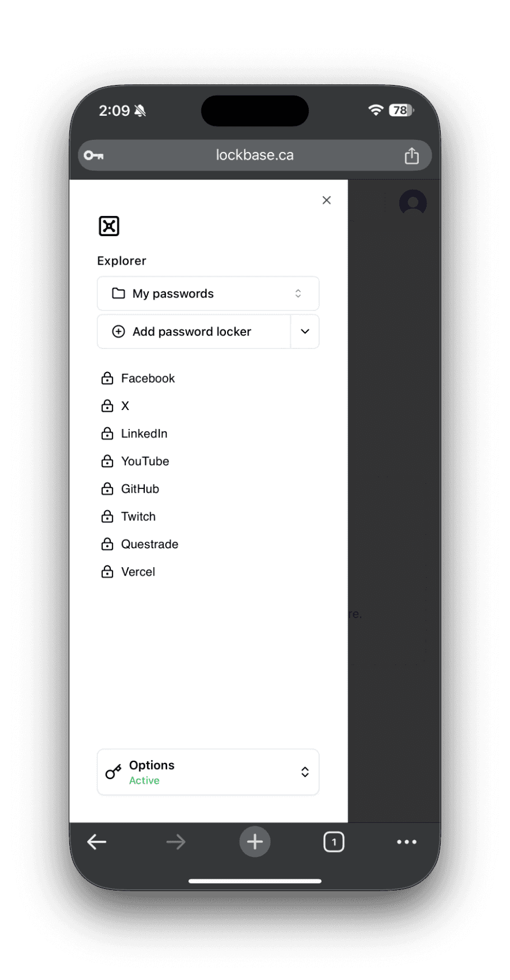Click the key icon next to Options
The height and width of the screenshot is (980, 510).
[x=114, y=772]
